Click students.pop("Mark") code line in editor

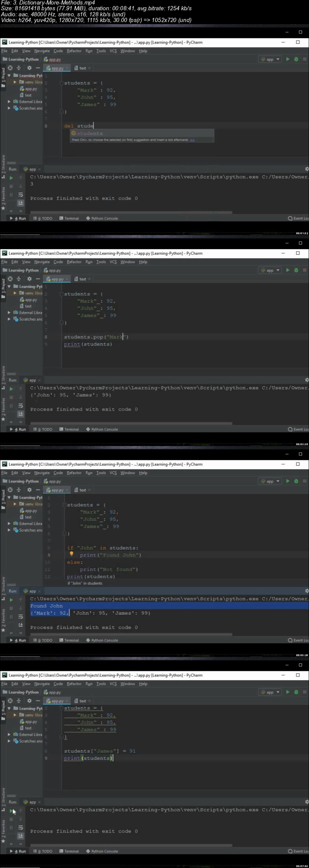coord(96,337)
